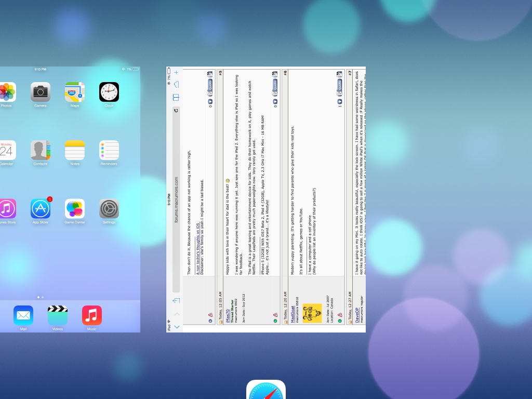Open iCloud tabs cloud icon in Safari
Viewport: 532px width, 399px height.
tap(176, 85)
